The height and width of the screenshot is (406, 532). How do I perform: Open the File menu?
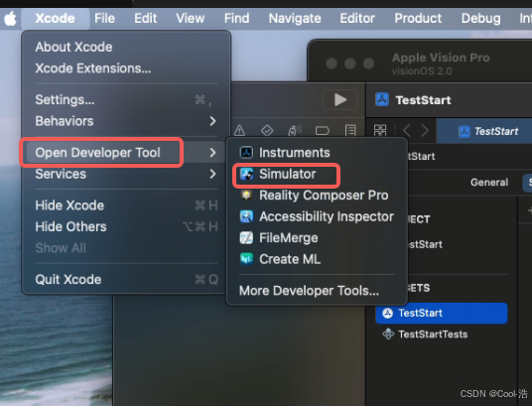104,18
